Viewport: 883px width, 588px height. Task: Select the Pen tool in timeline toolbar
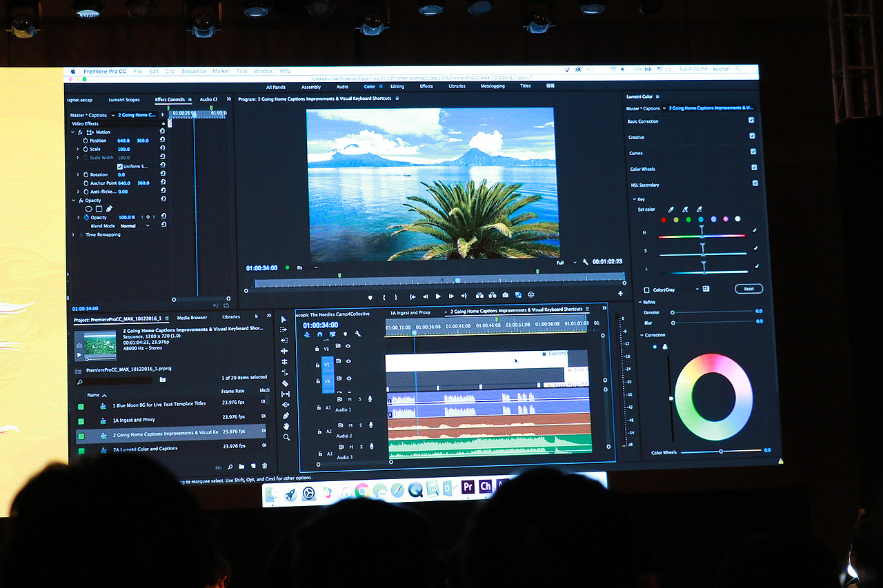[286, 415]
